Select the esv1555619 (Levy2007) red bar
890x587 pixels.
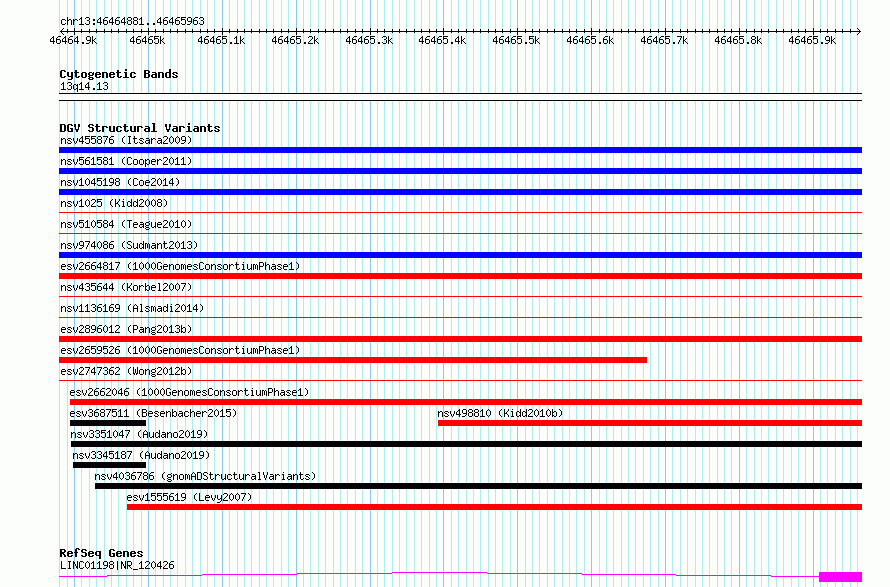[x=494, y=507]
